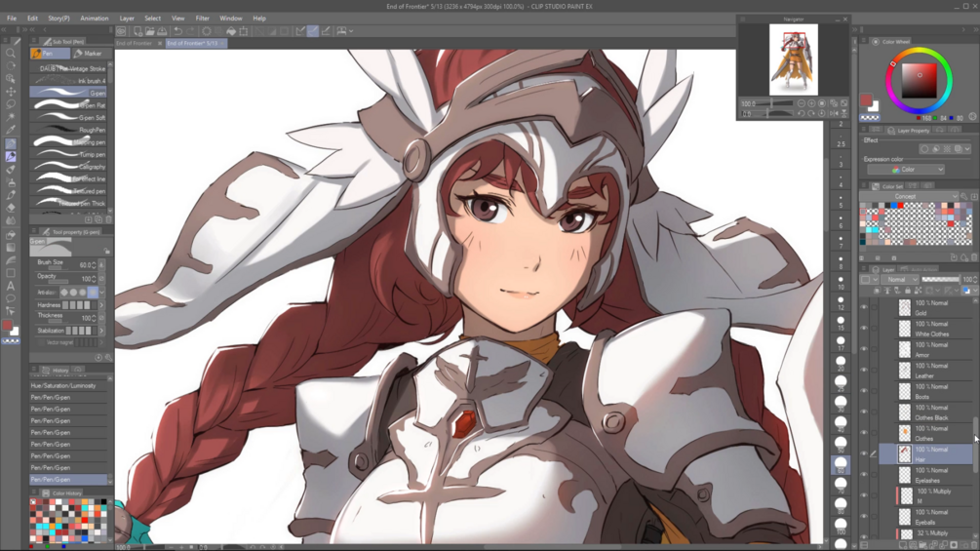Open the layer blending mode Normal dropdown
Viewport: 980px width, 551px height.
[901, 279]
